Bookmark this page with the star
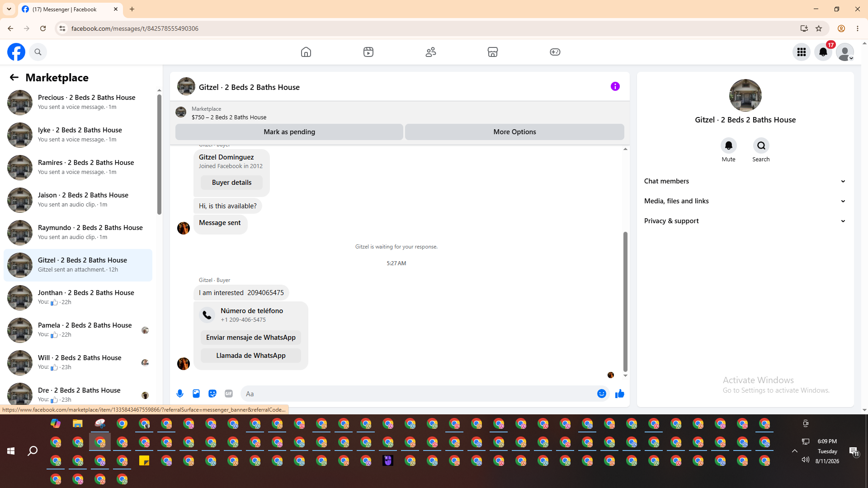Viewport: 868px width, 488px height. click(819, 28)
